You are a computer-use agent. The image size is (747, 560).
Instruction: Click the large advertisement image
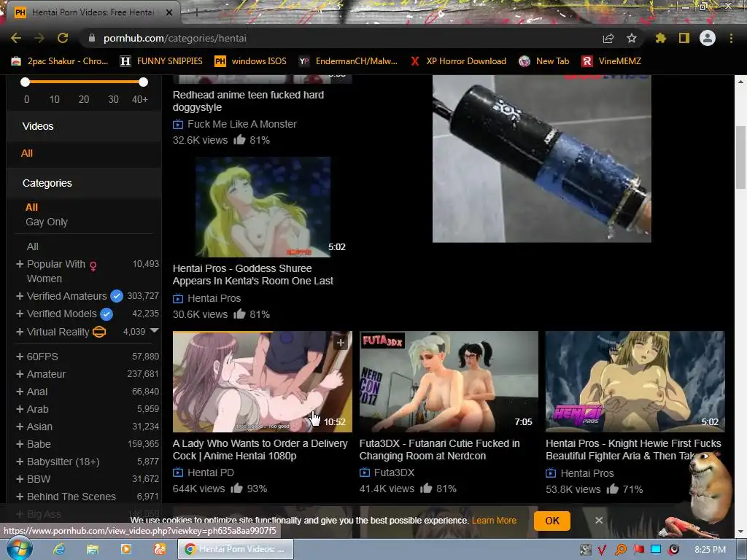[542, 158]
